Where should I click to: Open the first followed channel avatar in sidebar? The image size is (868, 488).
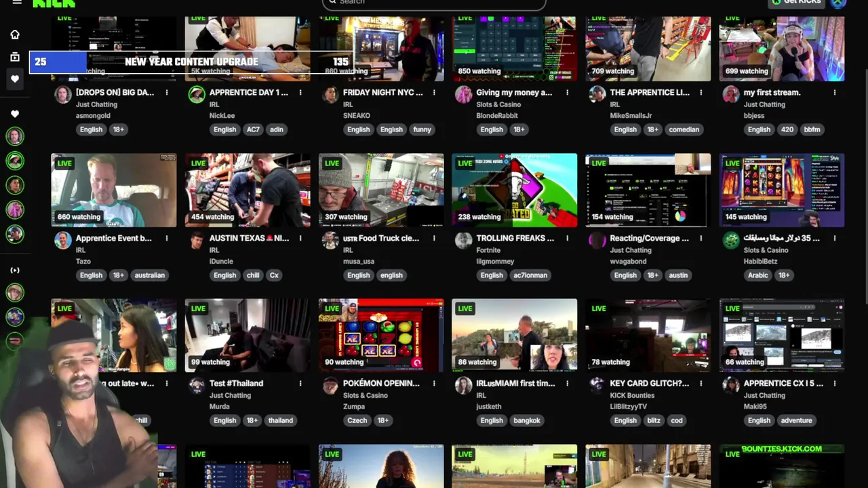[x=15, y=136]
